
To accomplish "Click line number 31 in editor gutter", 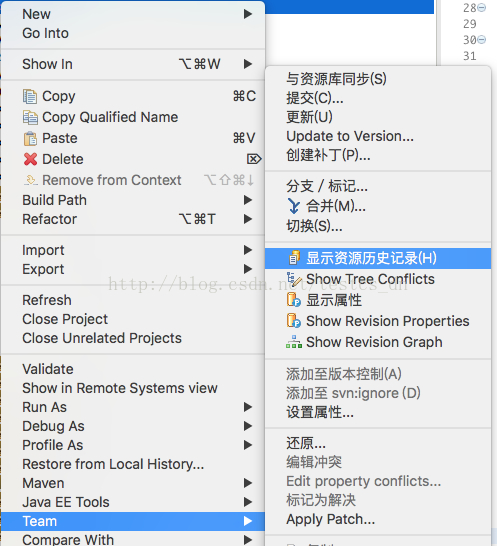I will (x=469, y=56).
